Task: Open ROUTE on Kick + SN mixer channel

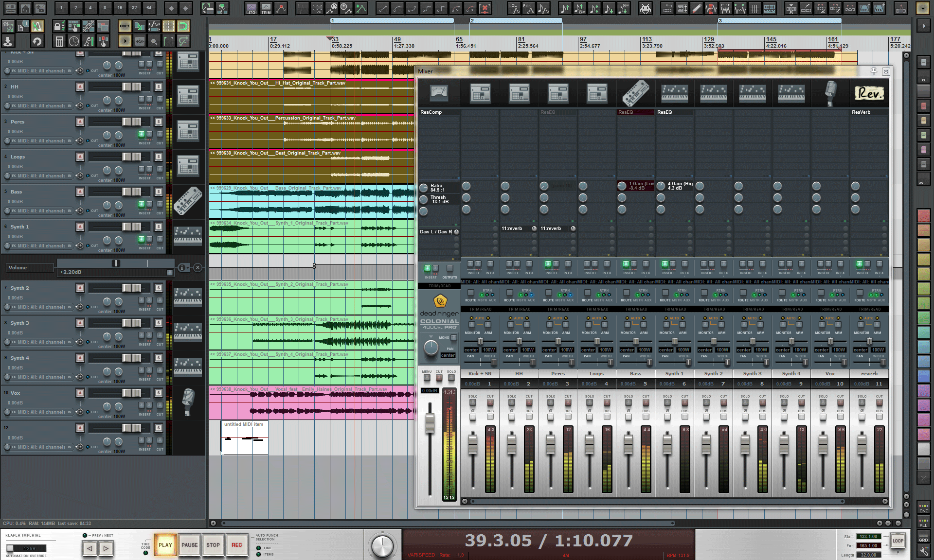Action: point(471,293)
